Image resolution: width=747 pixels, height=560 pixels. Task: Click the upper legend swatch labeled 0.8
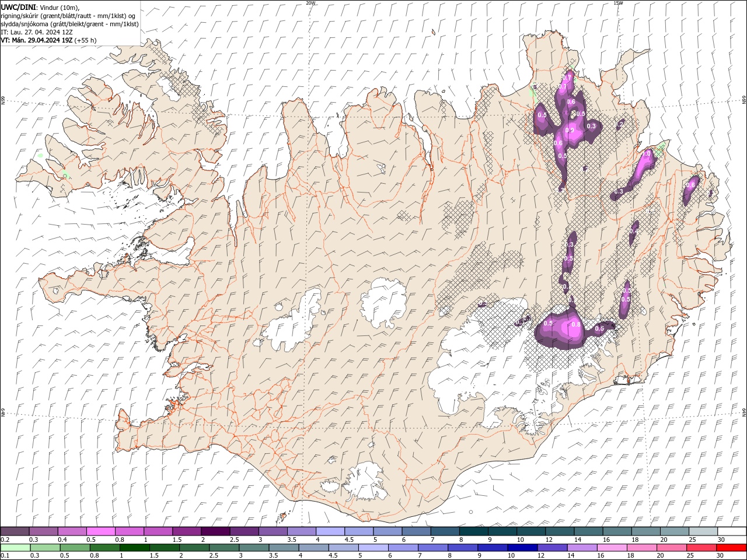coord(129,531)
